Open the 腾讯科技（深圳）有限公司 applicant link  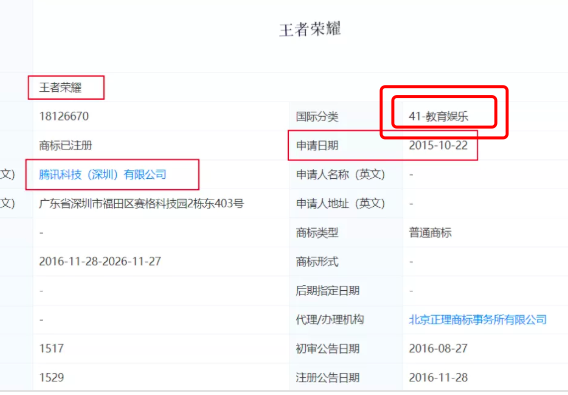pyautogui.click(x=103, y=175)
